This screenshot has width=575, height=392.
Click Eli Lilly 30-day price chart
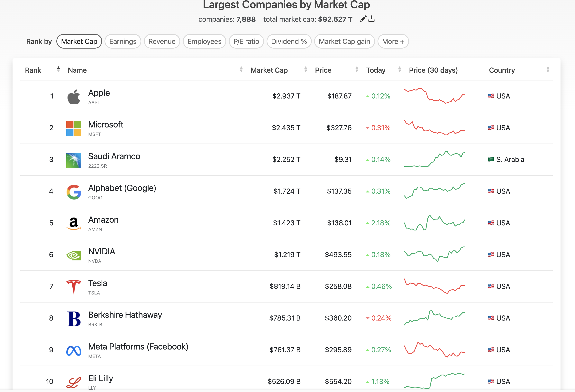(434, 381)
